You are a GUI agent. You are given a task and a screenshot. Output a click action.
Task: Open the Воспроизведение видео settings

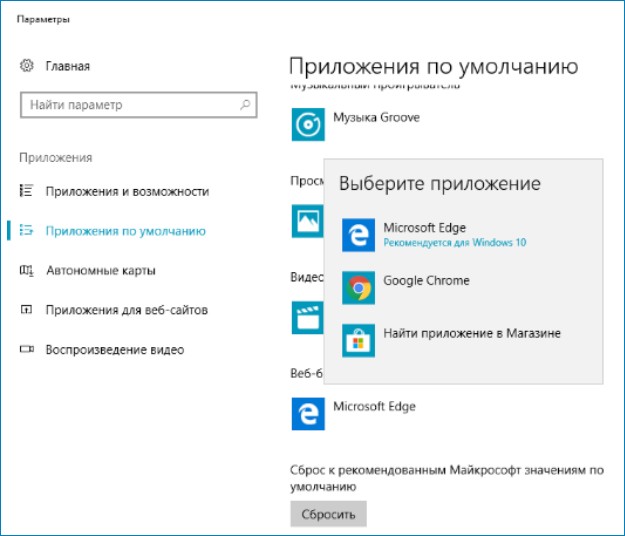point(114,350)
